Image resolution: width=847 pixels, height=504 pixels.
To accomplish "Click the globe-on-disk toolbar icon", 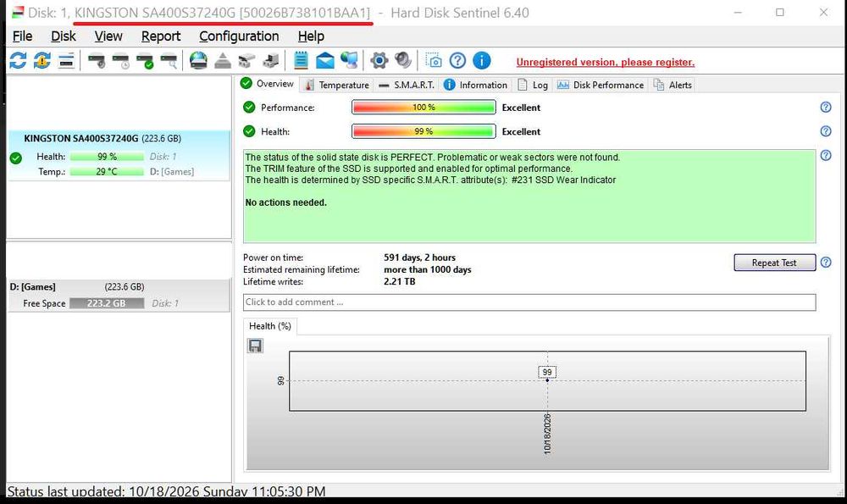I will coord(198,60).
